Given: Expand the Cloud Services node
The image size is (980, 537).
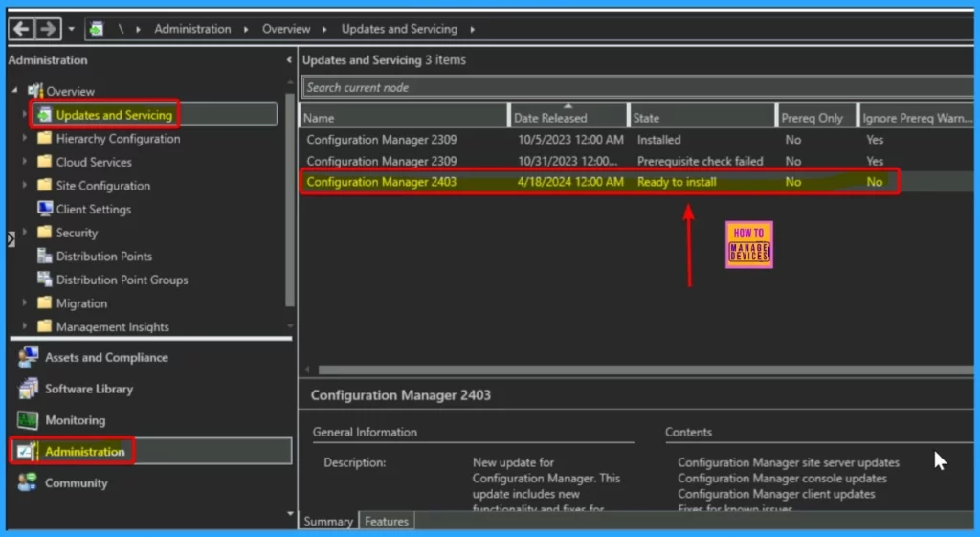Looking at the screenshot, I should coord(24,161).
